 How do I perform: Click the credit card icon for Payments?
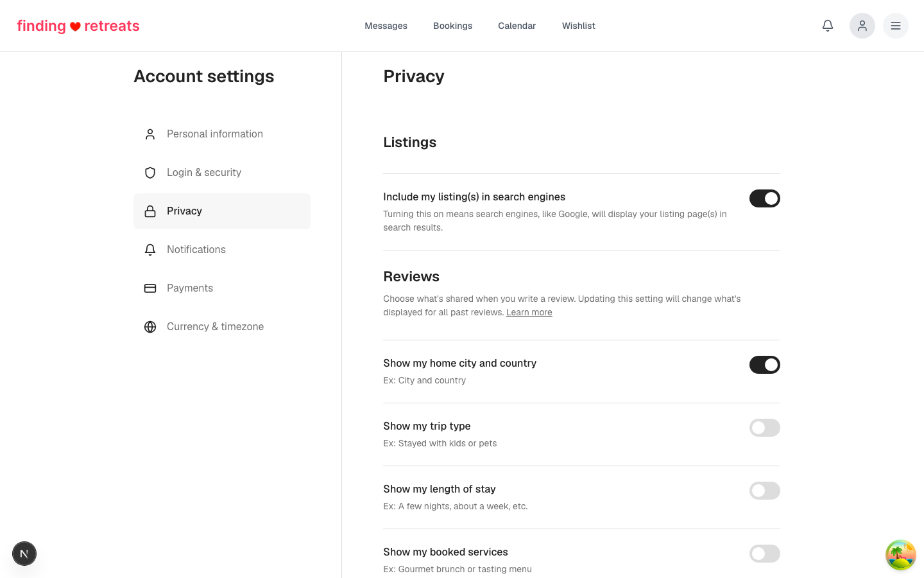150,288
